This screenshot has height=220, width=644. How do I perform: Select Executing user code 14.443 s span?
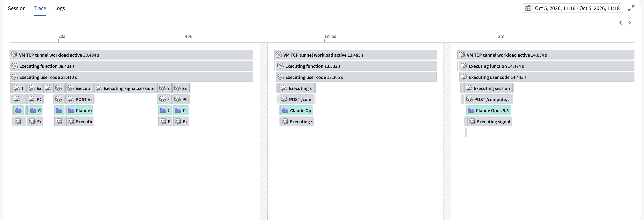(x=547, y=77)
